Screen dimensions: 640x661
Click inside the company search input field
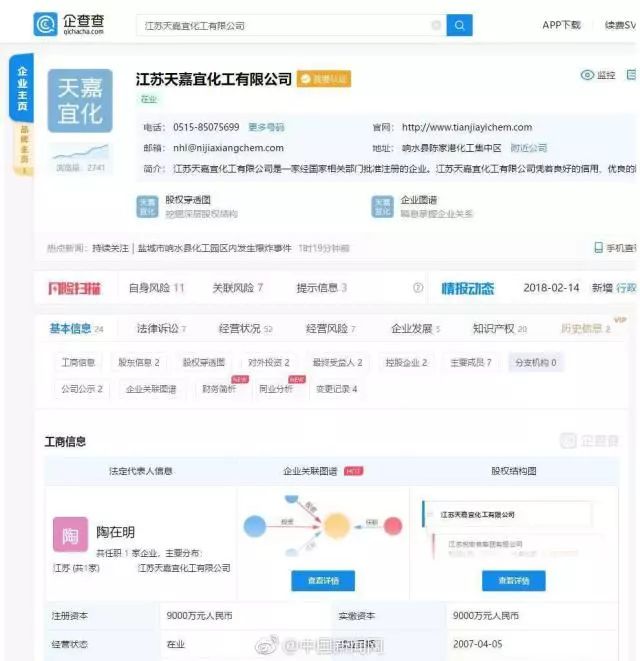(280, 25)
